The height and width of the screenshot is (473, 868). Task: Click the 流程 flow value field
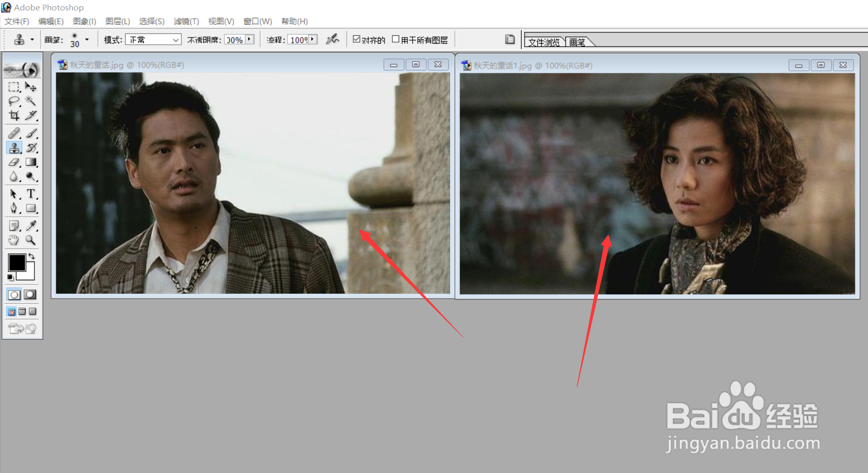pyautogui.click(x=299, y=40)
